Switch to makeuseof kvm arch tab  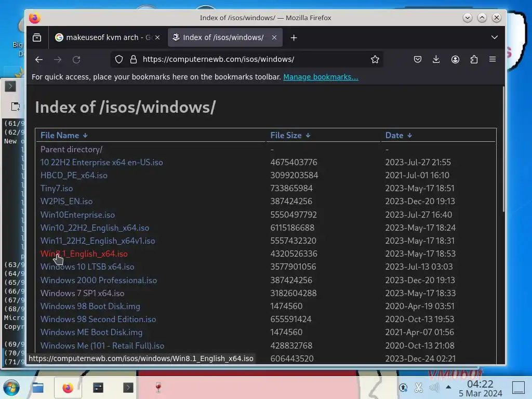tap(108, 37)
